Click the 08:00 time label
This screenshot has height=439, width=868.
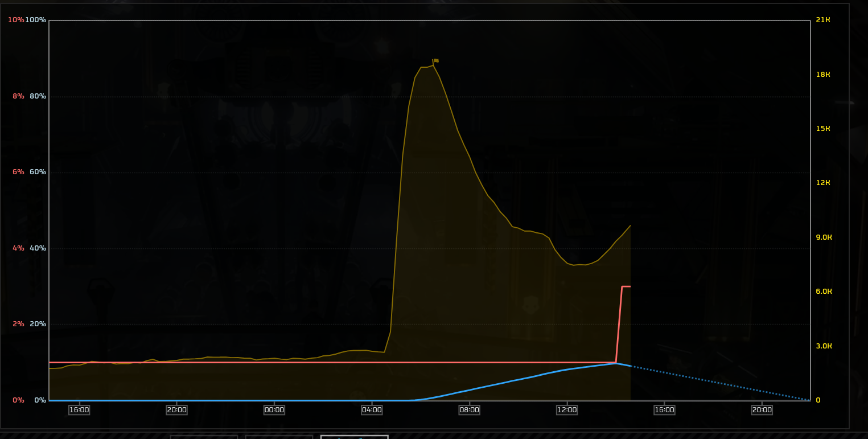pos(470,410)
